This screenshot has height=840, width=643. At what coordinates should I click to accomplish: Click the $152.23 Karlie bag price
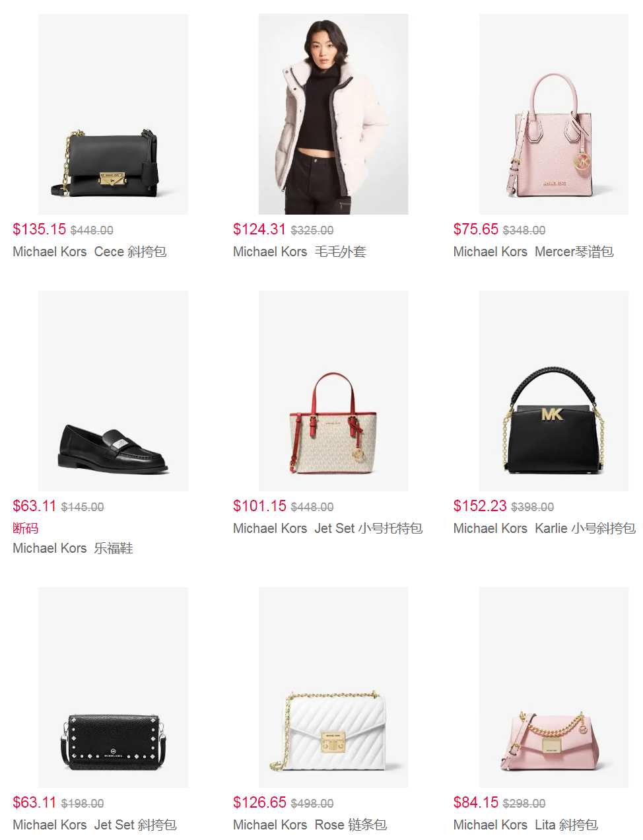480,506
